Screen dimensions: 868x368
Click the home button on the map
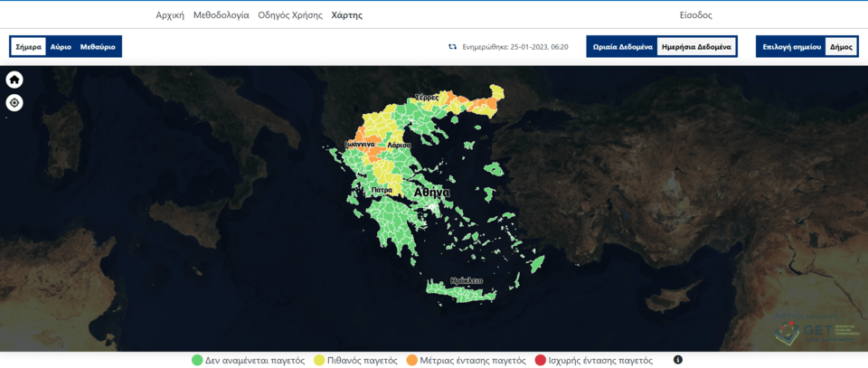pos(14,80)
